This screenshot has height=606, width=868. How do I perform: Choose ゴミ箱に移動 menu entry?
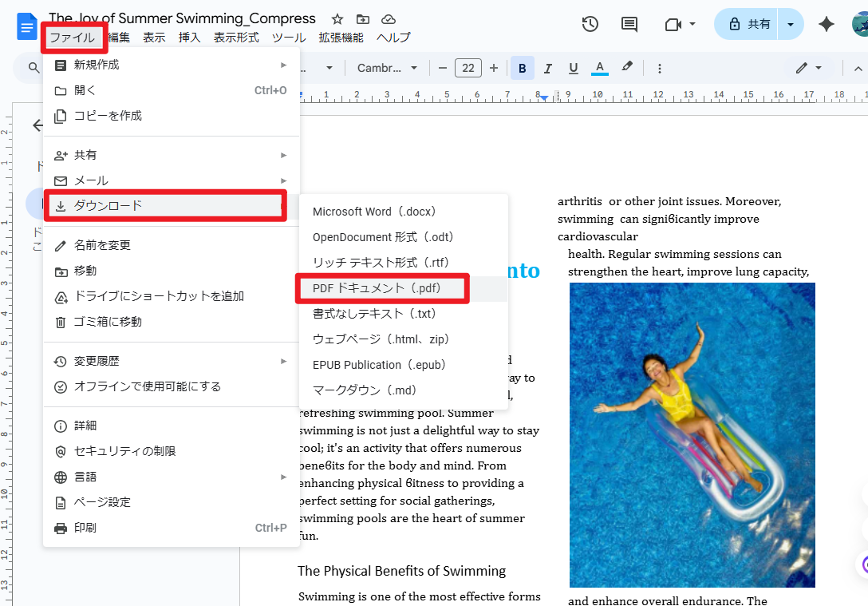pyautogui.click(x=172, y=322)
